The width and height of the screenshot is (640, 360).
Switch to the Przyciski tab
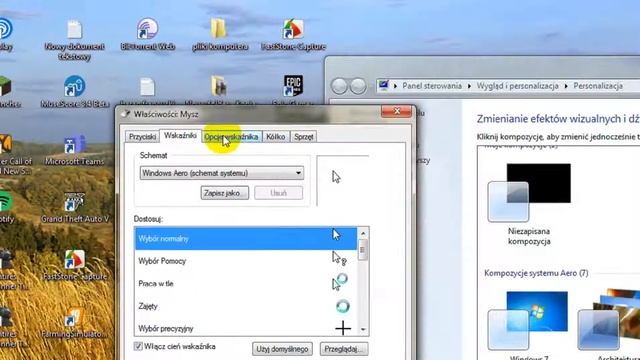coord(142,137)
